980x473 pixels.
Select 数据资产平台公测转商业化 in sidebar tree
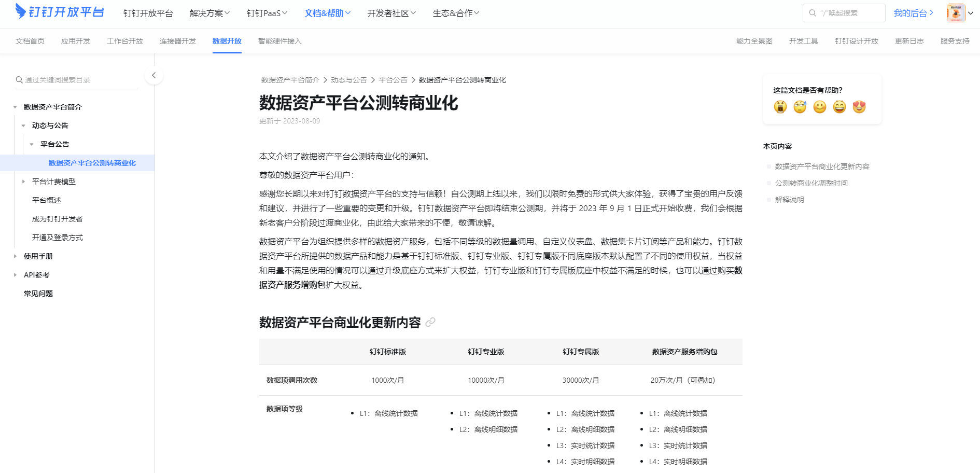pos(92,163)
